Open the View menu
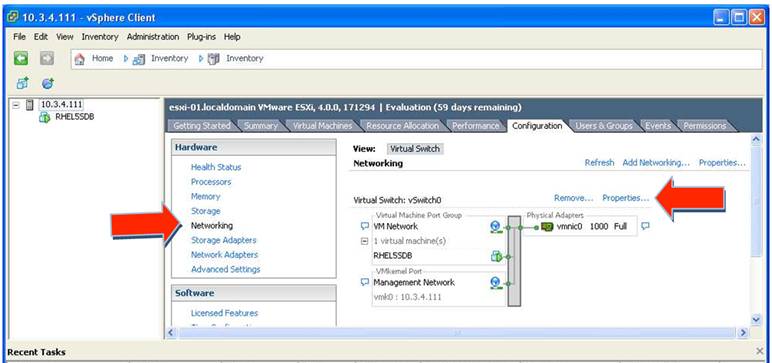 click(x=64, y=37)
